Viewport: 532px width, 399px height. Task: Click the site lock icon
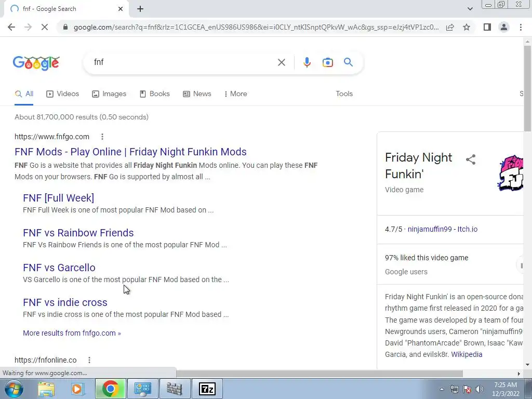pos(65,27)
